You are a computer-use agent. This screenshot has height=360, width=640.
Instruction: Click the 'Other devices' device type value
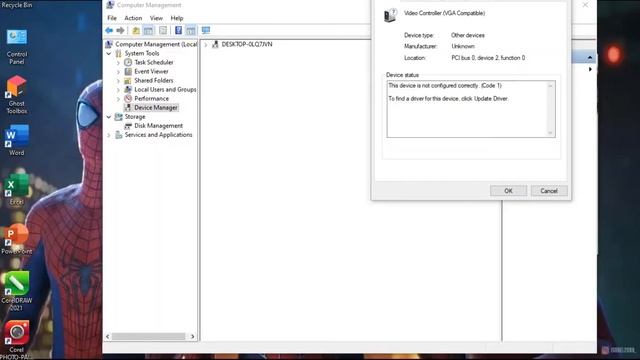468,35
